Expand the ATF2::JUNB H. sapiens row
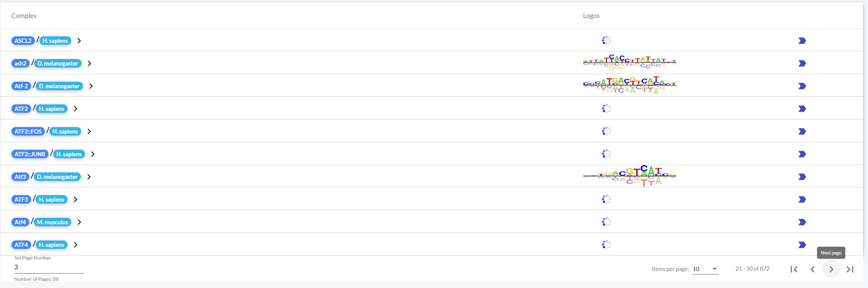 point(93,154)
